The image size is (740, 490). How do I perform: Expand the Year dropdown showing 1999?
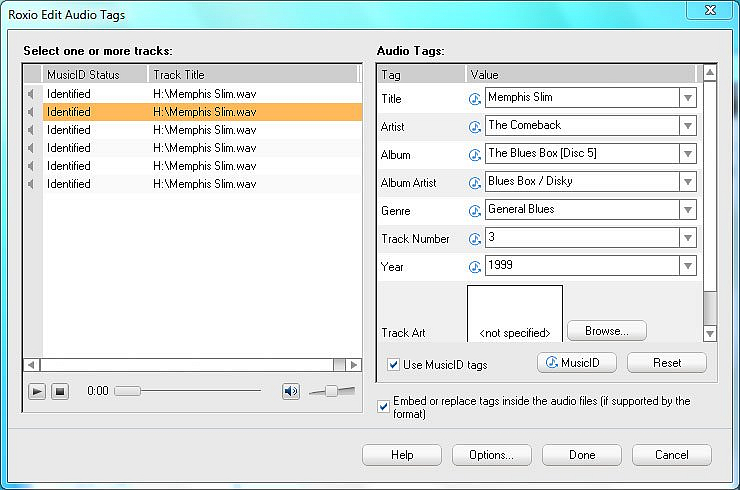[687, 266]
